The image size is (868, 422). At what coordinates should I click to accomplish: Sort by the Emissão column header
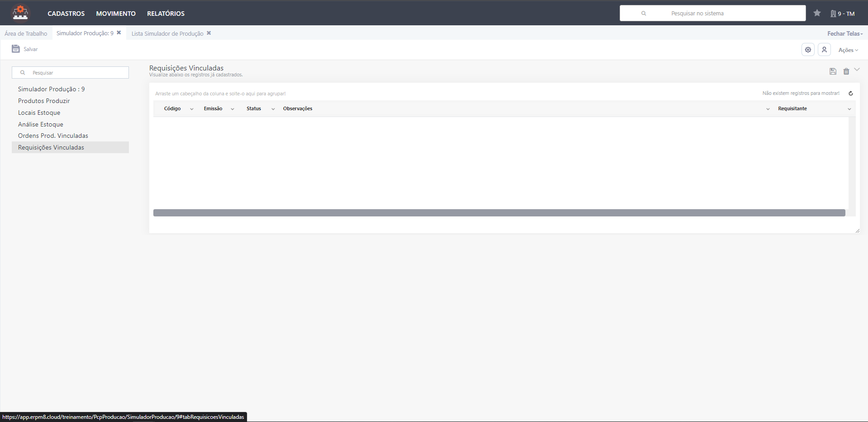213,108
